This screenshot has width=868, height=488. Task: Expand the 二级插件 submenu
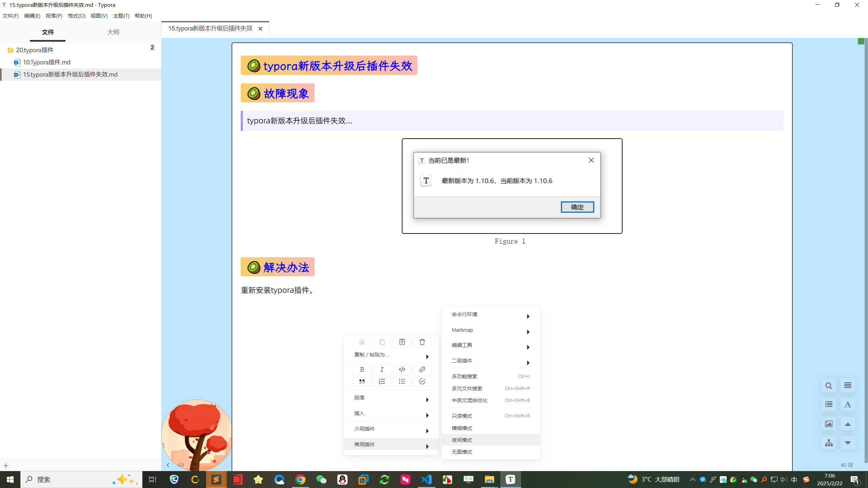(491, 361)
